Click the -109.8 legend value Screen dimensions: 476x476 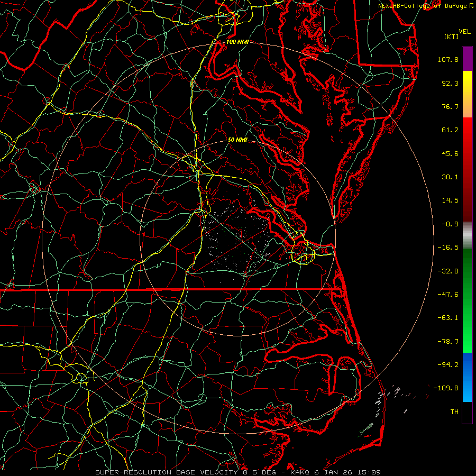coord(446,388)
